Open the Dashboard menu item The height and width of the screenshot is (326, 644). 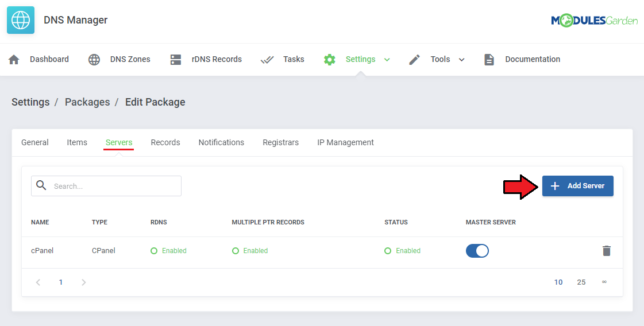49,59
